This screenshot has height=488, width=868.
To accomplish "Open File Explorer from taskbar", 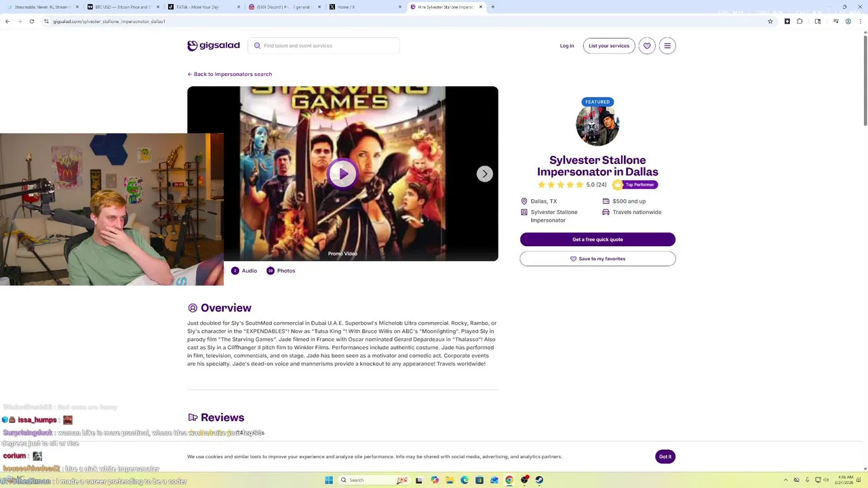I will (449, 480).
